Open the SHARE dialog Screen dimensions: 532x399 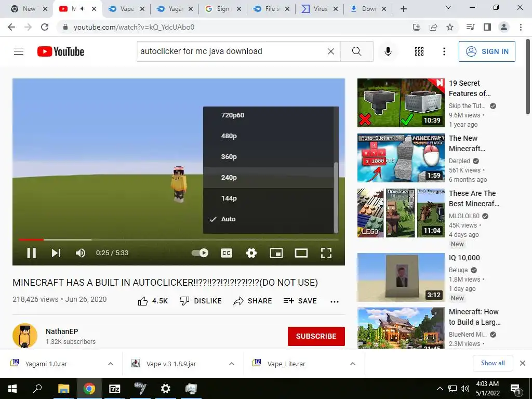coord(253,301)
